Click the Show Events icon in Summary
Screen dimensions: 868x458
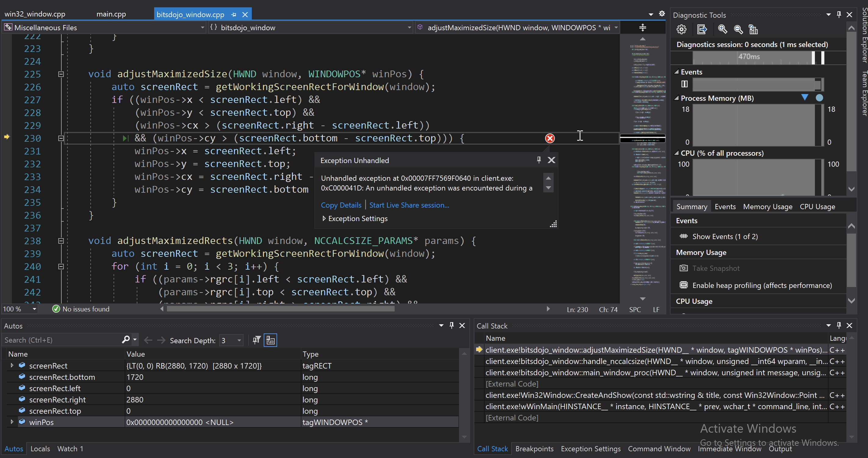(683, 237)
